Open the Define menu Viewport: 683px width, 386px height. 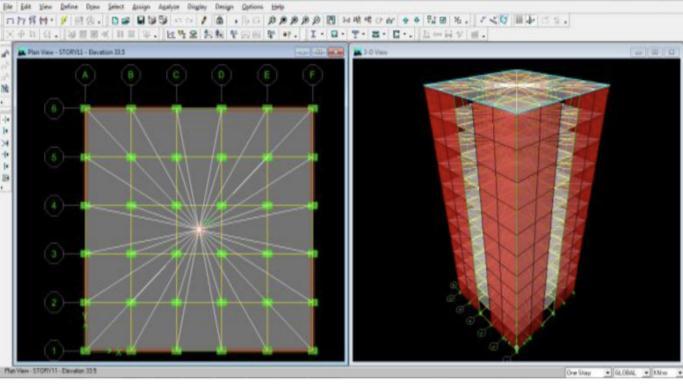tap(69, 7)
